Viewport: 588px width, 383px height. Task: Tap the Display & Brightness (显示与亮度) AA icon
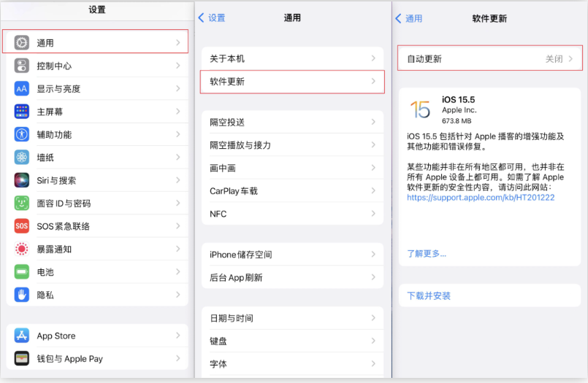click(22, 89)
